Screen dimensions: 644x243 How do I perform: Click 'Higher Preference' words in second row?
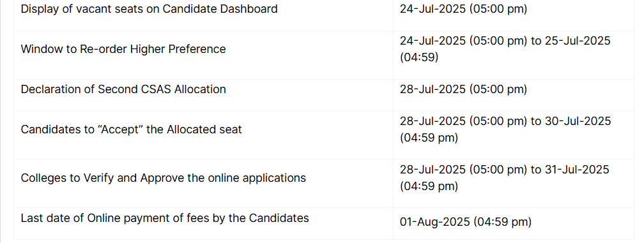tap(178, 49)
